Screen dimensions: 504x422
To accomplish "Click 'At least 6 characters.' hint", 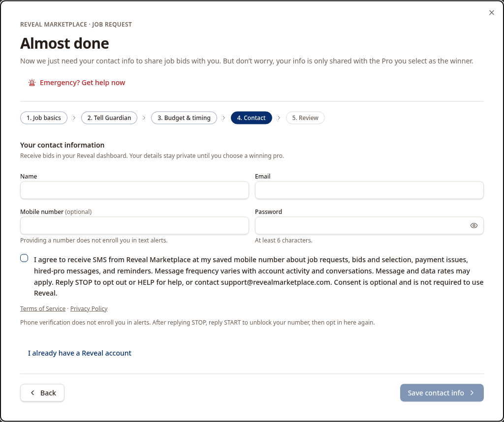I will point(283,240).
